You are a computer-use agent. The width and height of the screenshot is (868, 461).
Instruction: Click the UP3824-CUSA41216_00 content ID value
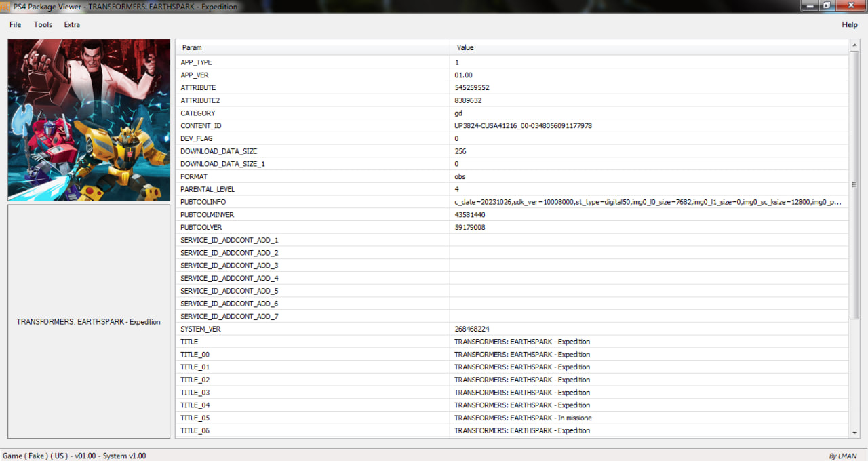523,126
